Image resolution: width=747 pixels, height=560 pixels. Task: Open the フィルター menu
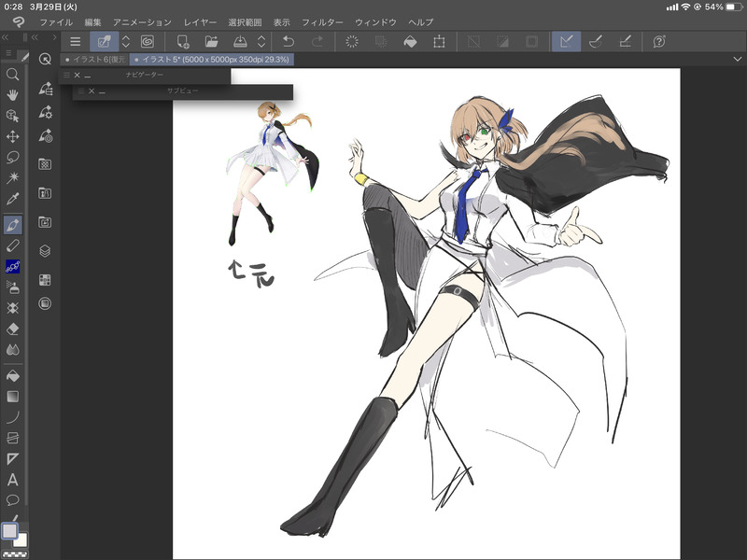pyautogui.click(x=322, y=22)
